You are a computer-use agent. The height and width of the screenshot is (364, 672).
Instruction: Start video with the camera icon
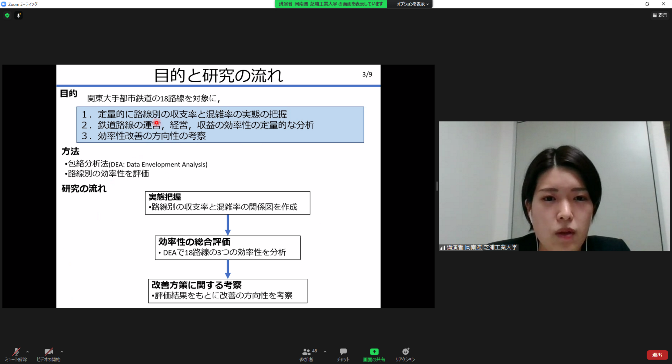(x=48, y=352)
